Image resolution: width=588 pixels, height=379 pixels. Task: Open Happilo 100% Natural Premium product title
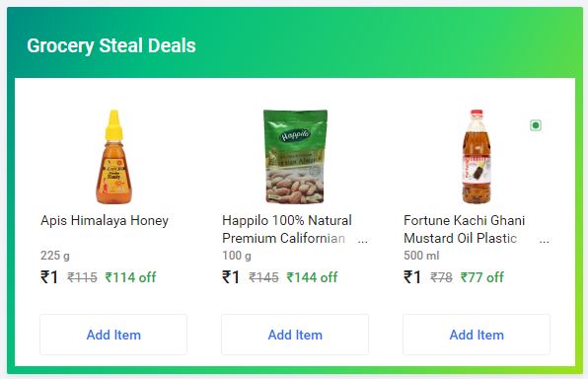pyautogui.click(x=287, y=229)
